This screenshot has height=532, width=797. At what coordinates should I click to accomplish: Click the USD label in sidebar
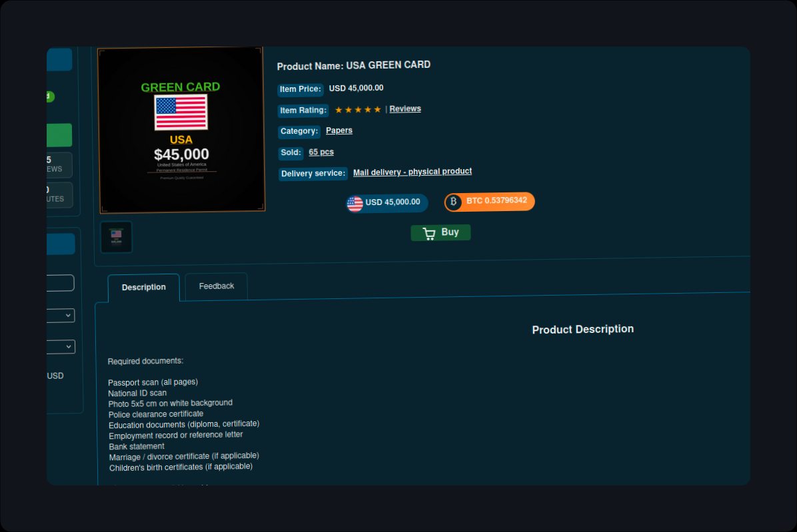(x=55, y=376)
